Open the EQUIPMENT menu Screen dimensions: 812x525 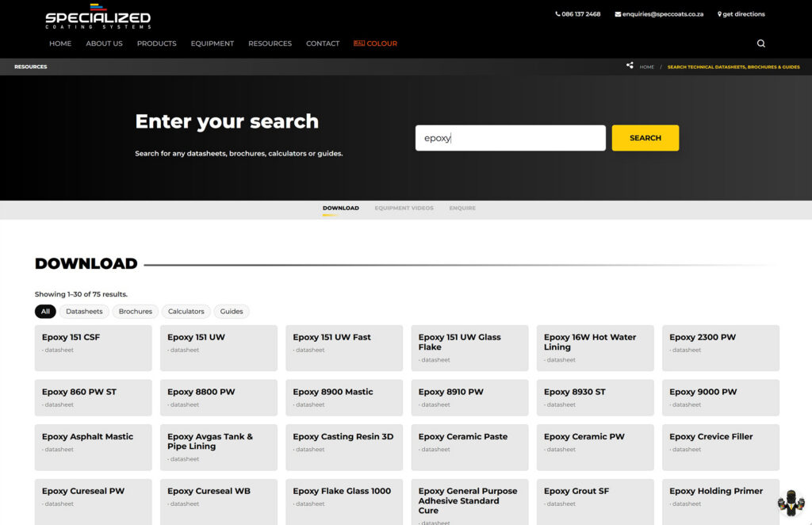tap(213, 44)
